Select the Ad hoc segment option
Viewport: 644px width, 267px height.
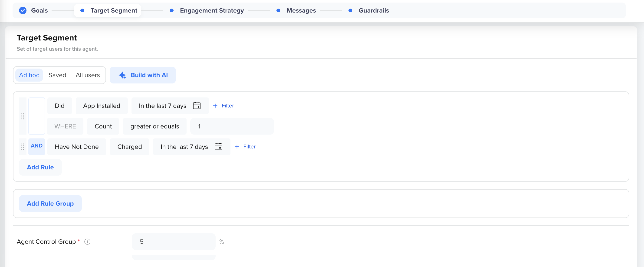click(x=29, y=75)
